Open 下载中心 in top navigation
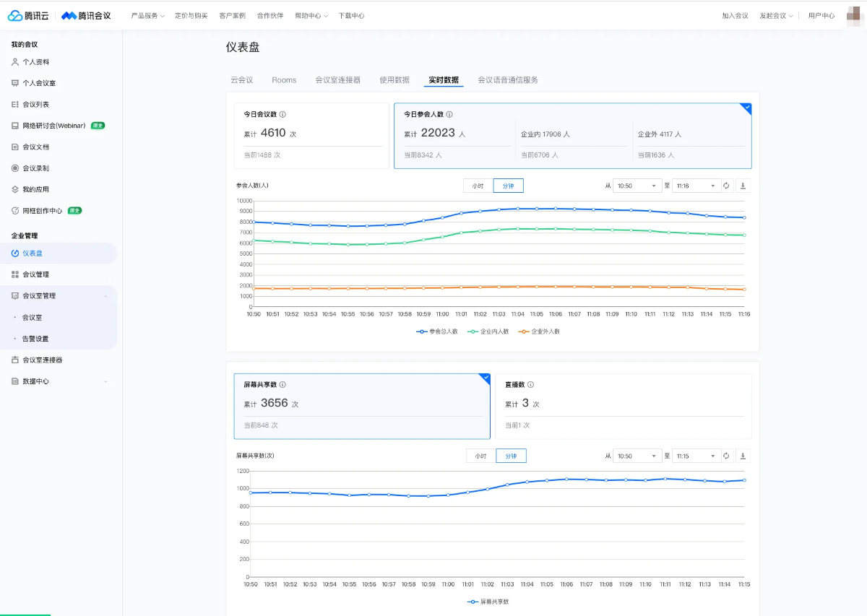Viewport: 867px width, 616px height. click(351, 15)
